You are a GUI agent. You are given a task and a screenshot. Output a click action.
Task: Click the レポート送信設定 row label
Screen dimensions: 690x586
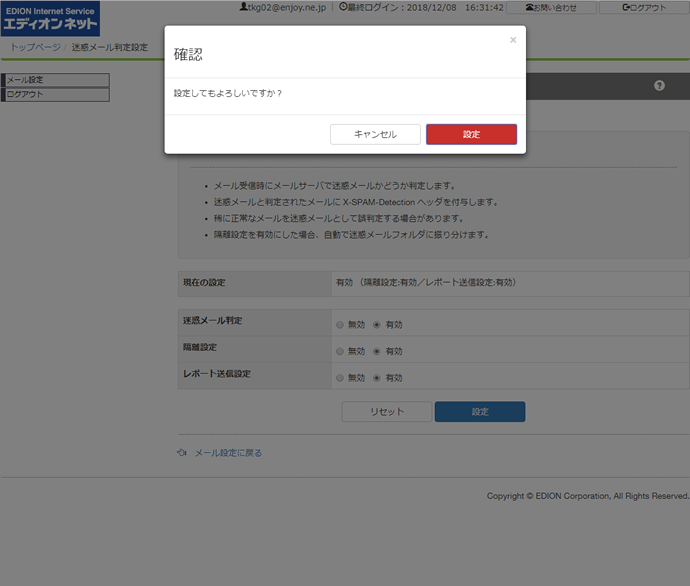[217, 374]
